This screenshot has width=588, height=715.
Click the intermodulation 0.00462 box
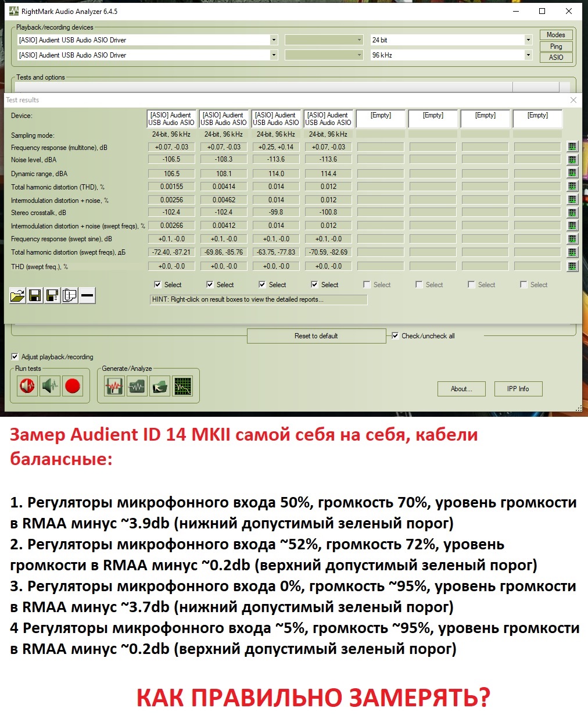pyautogui.click(x=224, y=200)
